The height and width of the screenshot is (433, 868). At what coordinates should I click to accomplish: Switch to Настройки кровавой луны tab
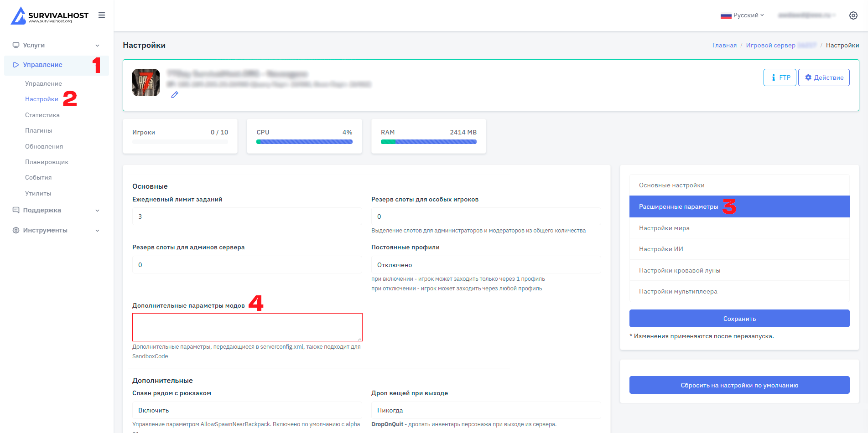tap(739, 270)
